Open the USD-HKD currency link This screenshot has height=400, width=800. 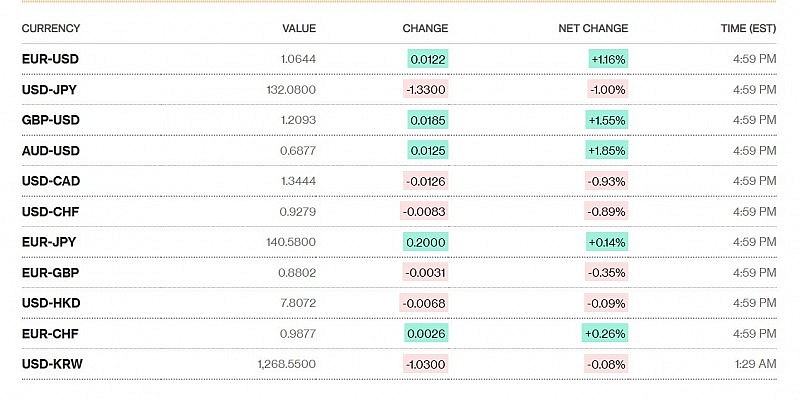[51, 303]
